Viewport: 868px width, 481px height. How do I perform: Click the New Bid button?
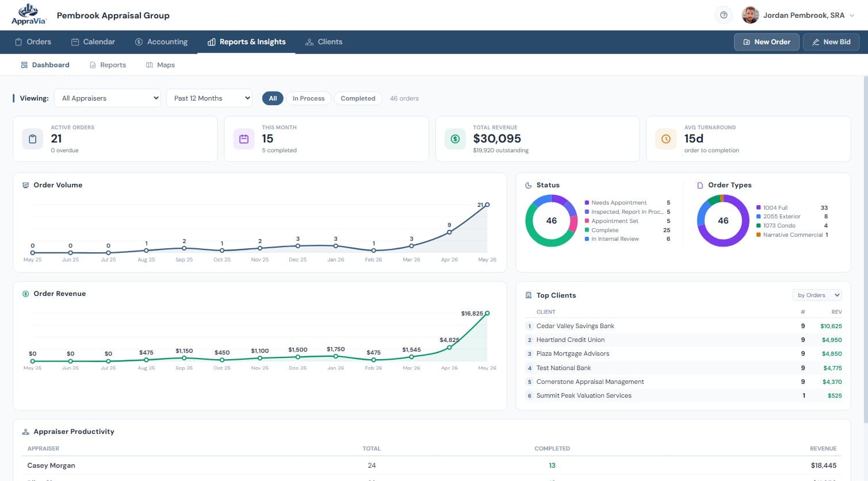(831, 42)
